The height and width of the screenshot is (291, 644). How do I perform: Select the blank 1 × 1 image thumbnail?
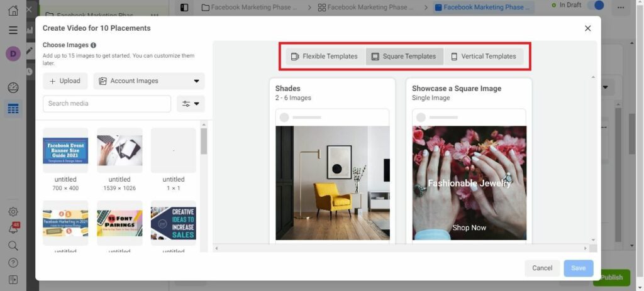click(x=174, y=151)
